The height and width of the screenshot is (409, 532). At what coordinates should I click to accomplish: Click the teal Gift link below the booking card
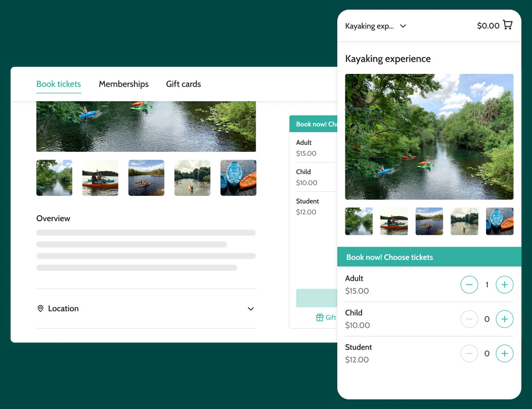(331, 317)
